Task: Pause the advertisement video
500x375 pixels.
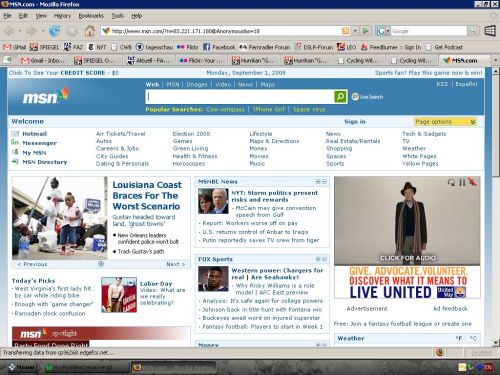Action: coord(462,182)
